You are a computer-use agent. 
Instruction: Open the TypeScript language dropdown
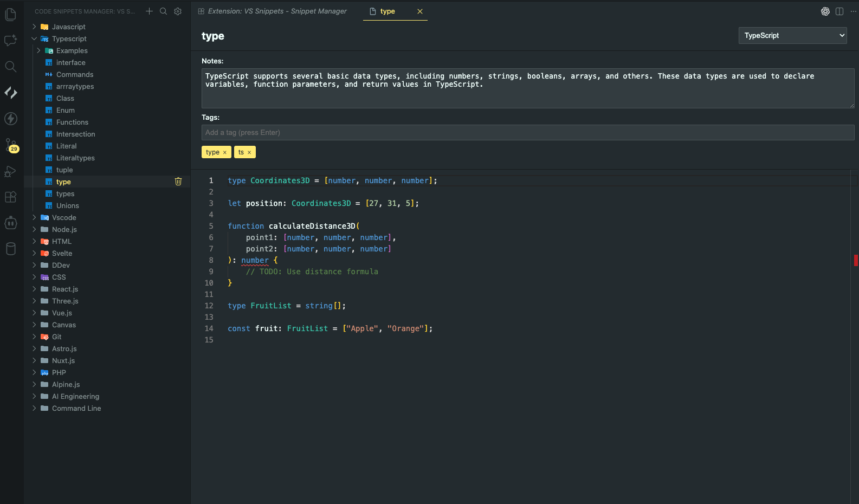coord(792,36)
